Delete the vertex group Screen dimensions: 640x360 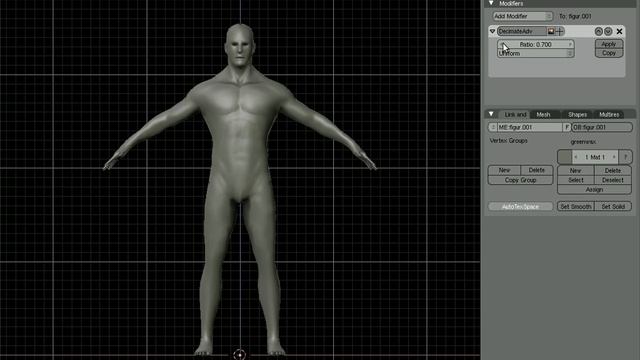[x=537, y=170]
